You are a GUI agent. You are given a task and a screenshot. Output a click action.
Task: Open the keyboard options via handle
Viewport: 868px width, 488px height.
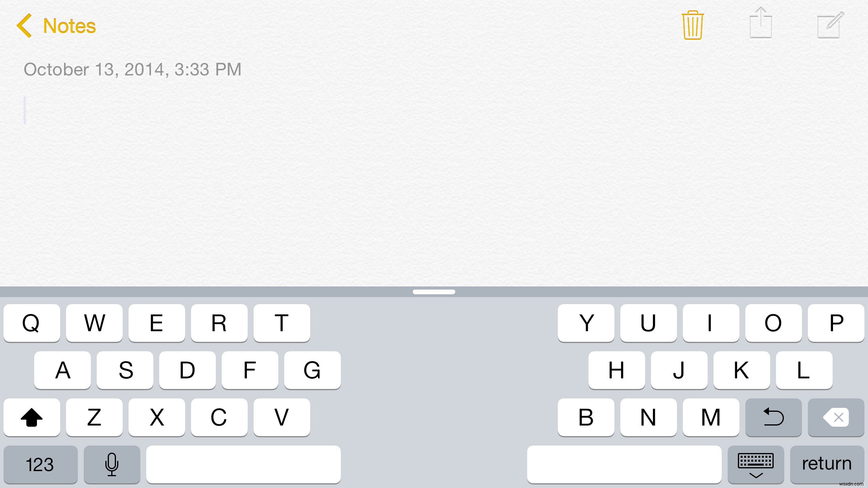pos(433,291)
